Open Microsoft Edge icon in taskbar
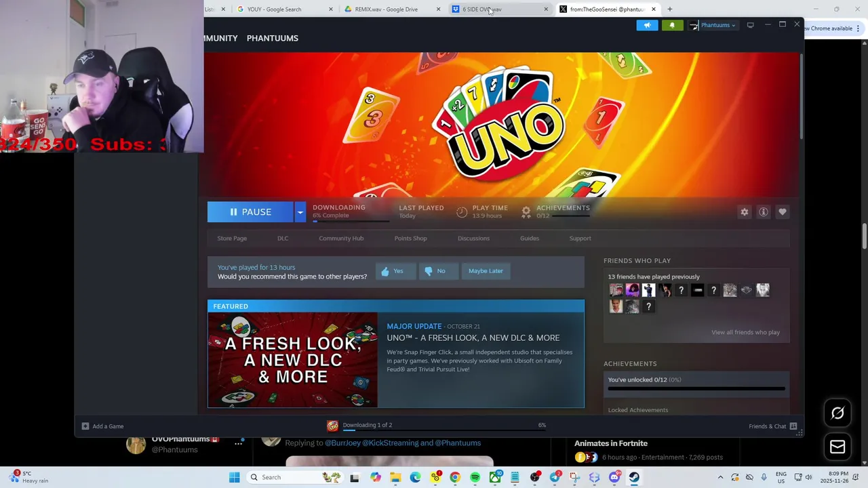Screen dimensions: 868x488 [415, 477]
